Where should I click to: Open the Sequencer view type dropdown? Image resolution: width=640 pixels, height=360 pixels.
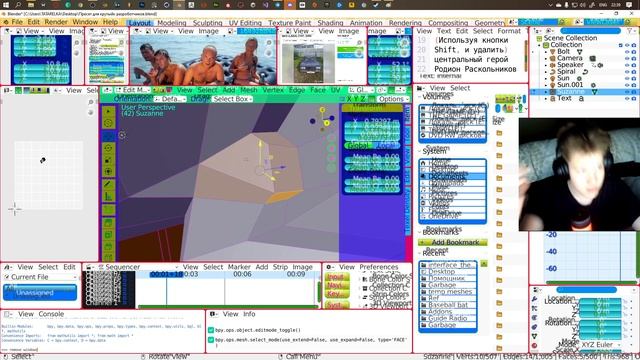[x=138, y=267]
